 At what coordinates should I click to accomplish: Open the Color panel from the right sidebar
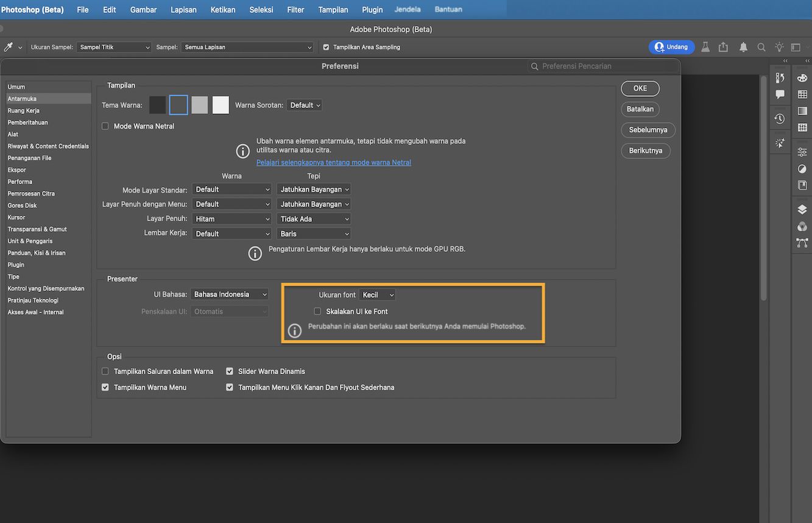[802, 78]
